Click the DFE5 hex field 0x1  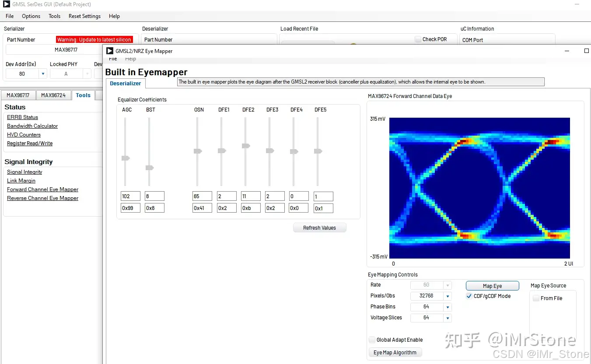[323, 208]
